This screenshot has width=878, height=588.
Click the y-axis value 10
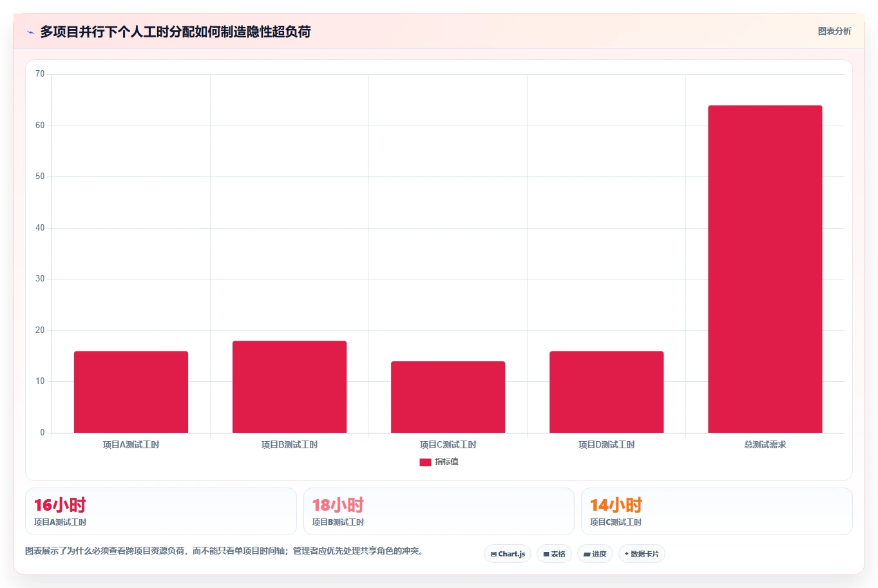point(40,381)
